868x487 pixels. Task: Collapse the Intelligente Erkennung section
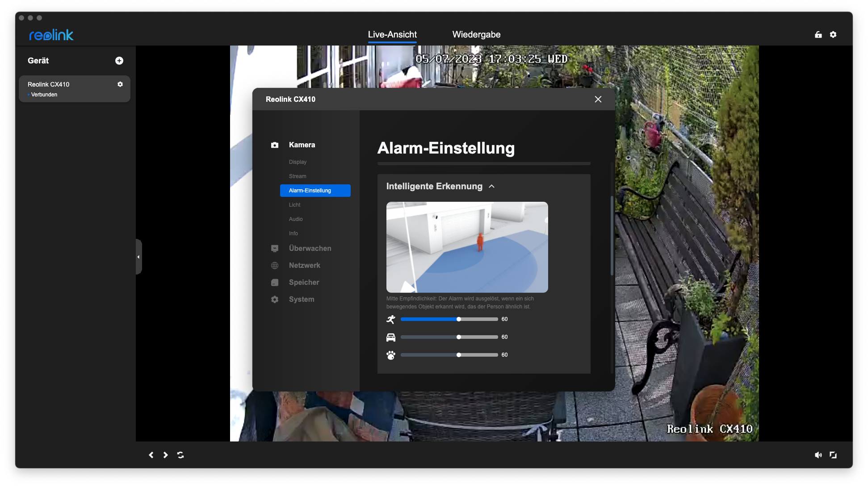(x=492, y=187)
